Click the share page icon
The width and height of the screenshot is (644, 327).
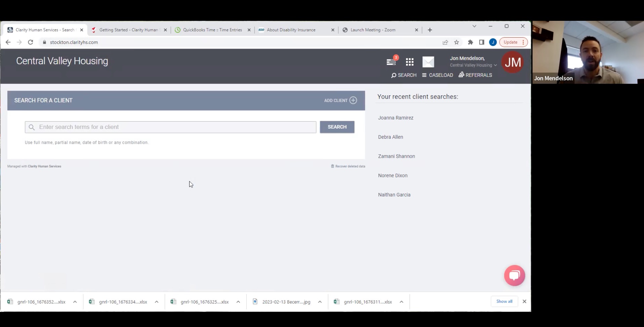coord(445,42)
